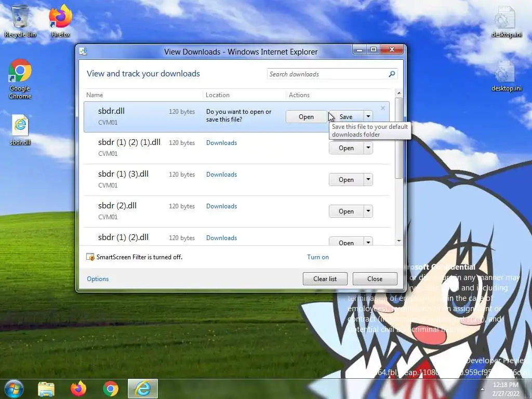532x399 pixels.
Task: Click the downloads list scroll up arrow
Action: (x=399, y=93)
